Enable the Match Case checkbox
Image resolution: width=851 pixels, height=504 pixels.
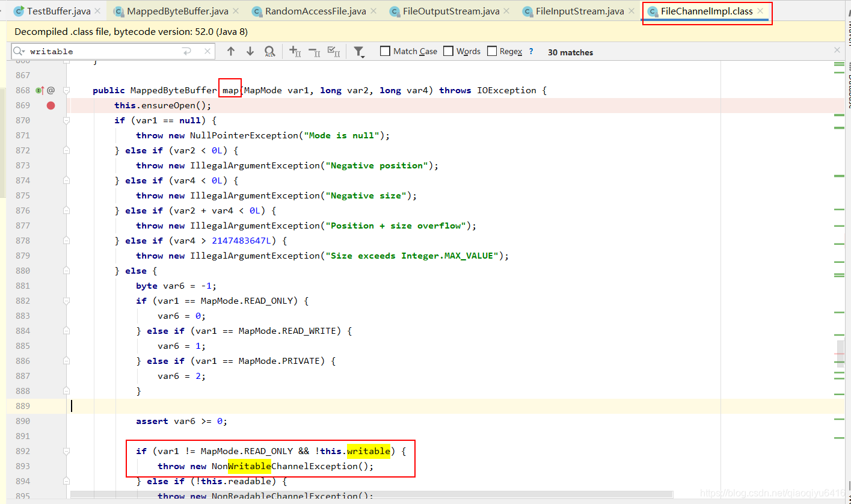point(385,51)
